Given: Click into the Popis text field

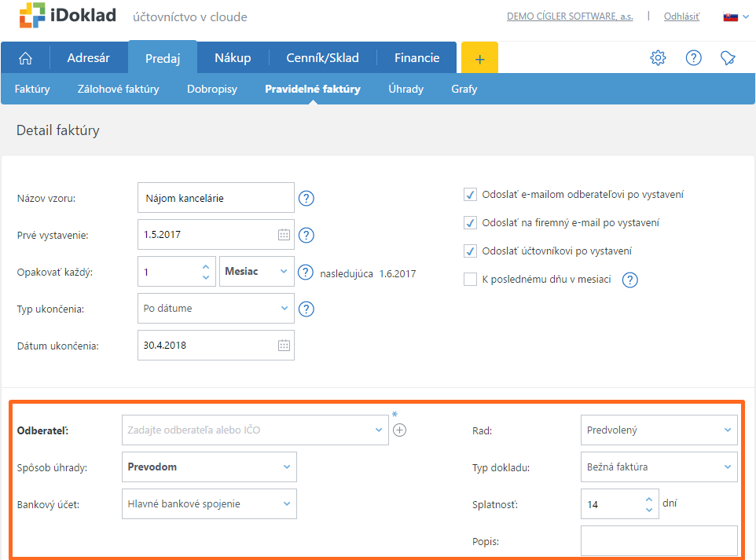Looking at the screenshot, I should [659, 541].
